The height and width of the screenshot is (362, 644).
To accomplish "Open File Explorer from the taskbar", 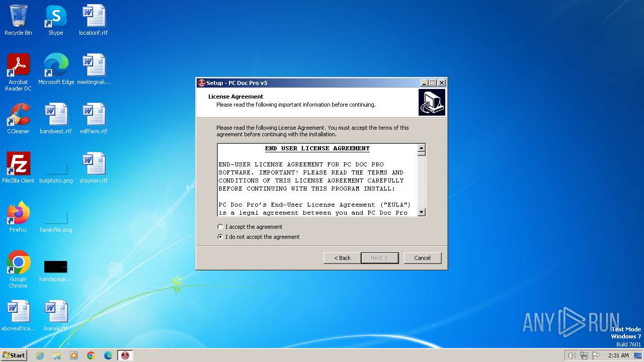I will coord(57,355).
